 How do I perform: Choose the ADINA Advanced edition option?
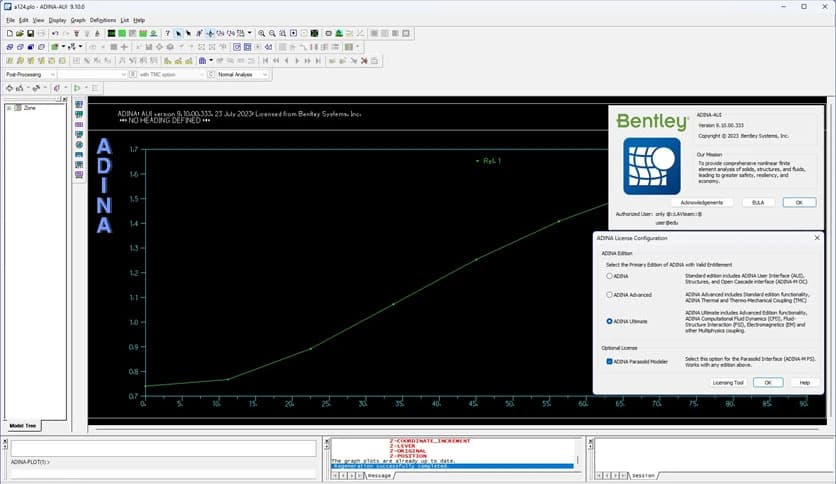610,295
